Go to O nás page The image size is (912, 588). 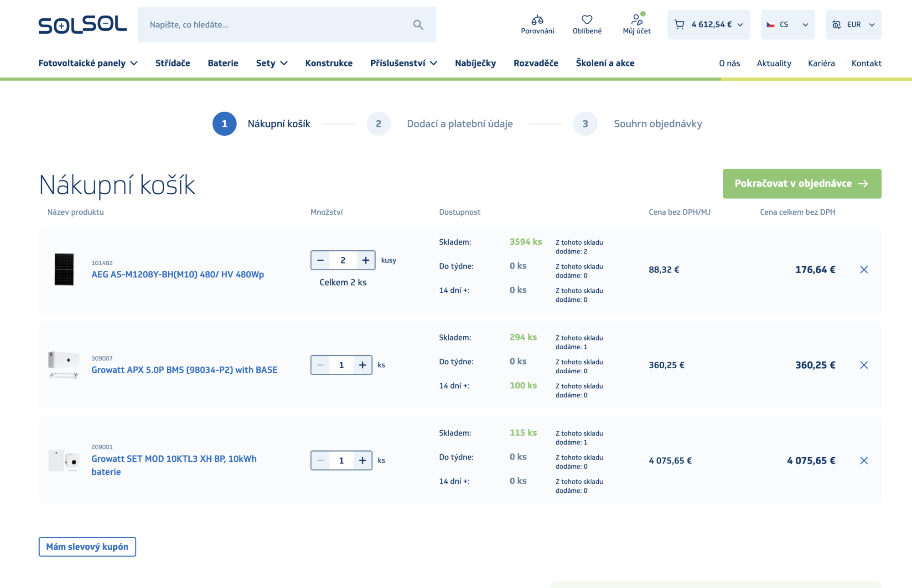pos(730,63)
